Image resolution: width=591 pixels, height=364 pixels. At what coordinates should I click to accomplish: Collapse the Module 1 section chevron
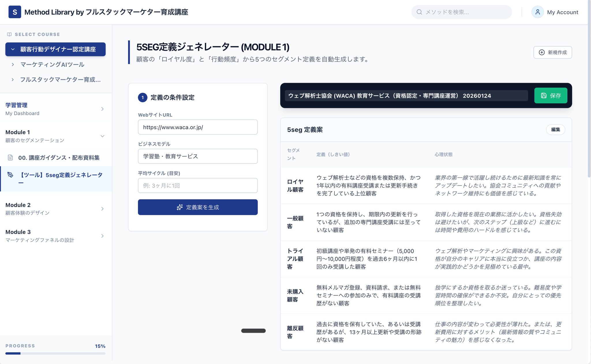[x=102, y=136]
